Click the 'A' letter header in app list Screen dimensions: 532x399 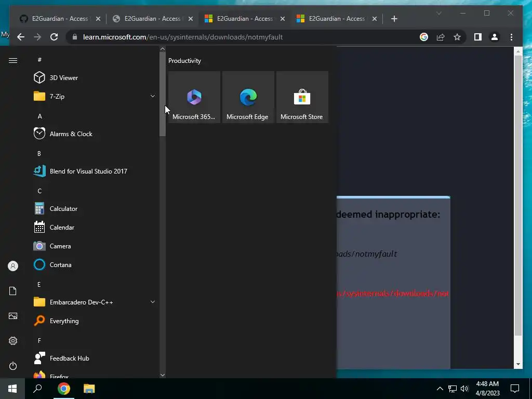coord(39,116)
